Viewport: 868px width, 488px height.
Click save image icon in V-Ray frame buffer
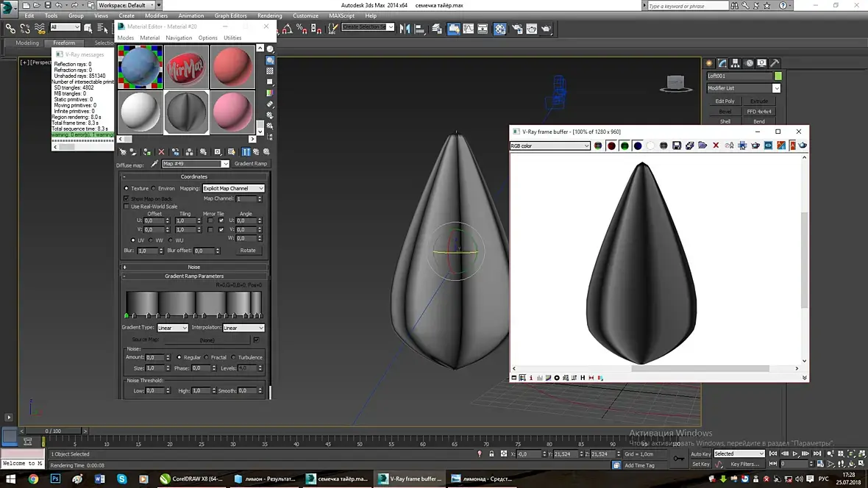pos(677,146)
